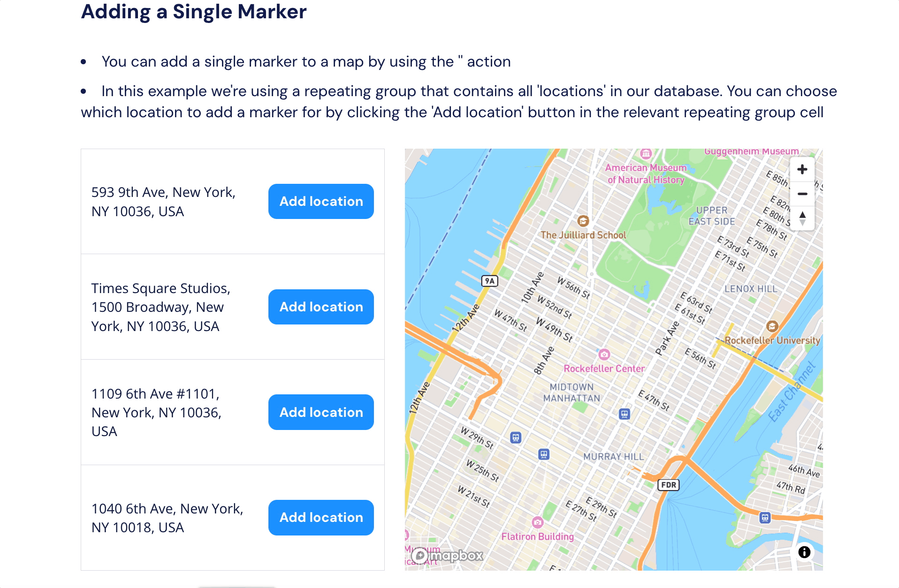This screenshot has width=899, height=588.
Task: Add location for 1040 6th Ave
Action: (x=321, y=517)
